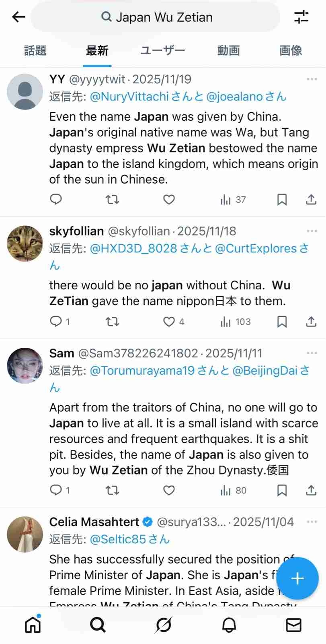326x644 pixels.
Task: Open the @NuryVittachi mention link
Action: 129,97
